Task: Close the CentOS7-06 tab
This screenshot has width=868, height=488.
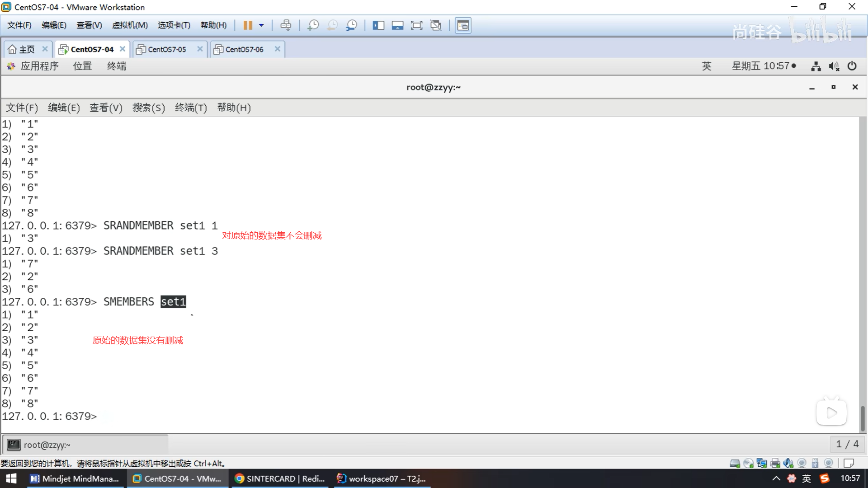Action: tap(278, 49)
